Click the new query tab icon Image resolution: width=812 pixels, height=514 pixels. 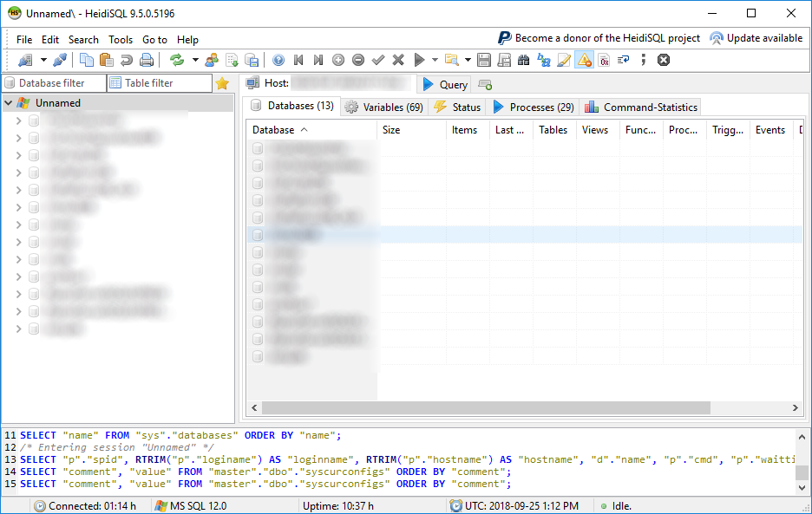[x=485, y=84]
